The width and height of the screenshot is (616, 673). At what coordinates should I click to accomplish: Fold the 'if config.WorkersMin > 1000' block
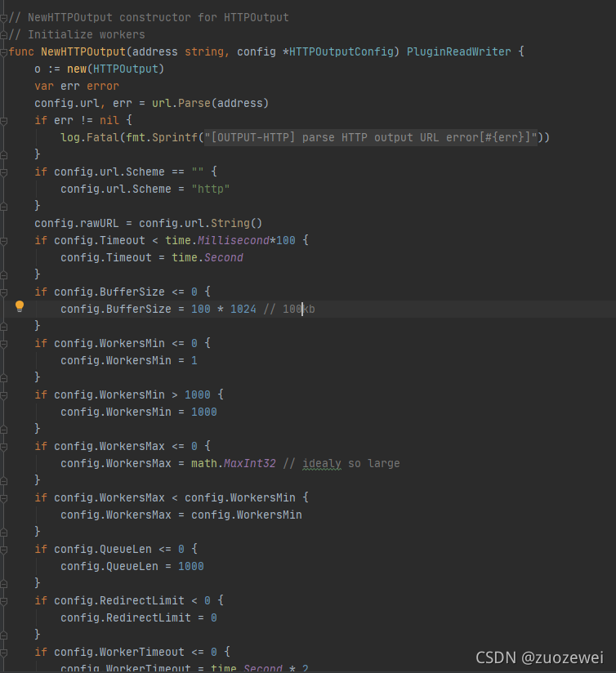3,396
